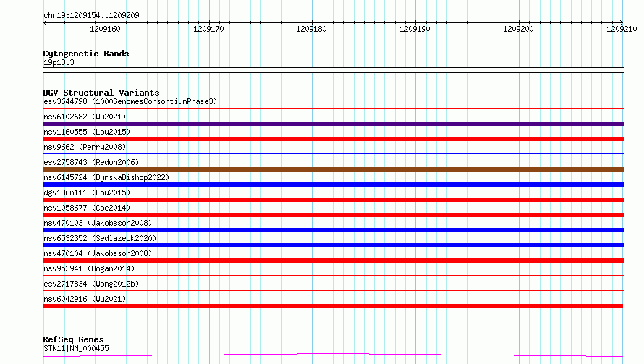644x364 pixels.
Task: Click the chr19:1209154..1209209 region label
Action: [x=91, y=15]
